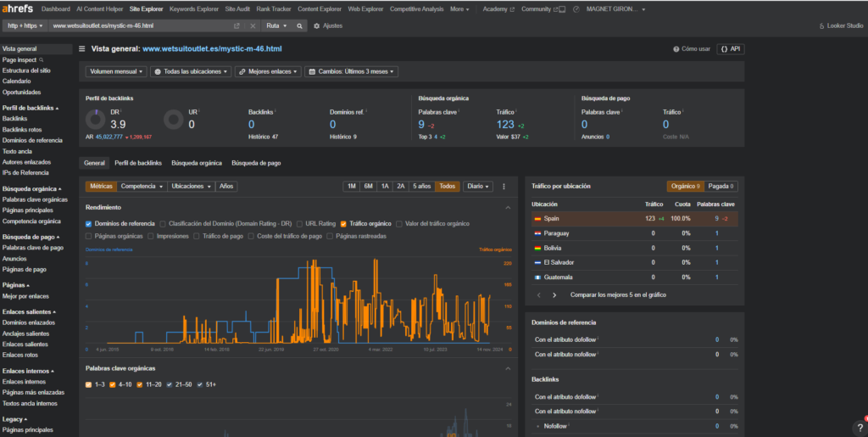Click the API button
868x437 pixels.
click(x=730, y=50)
